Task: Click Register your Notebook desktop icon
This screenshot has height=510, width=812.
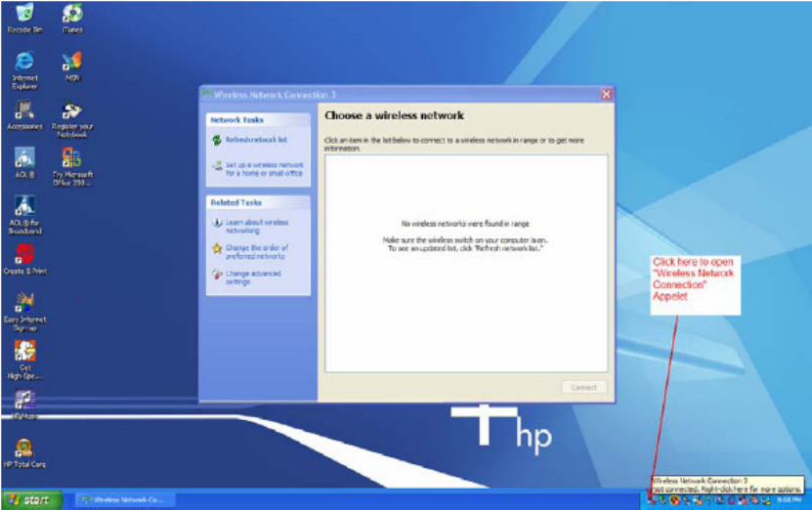Action: (72, 119)
